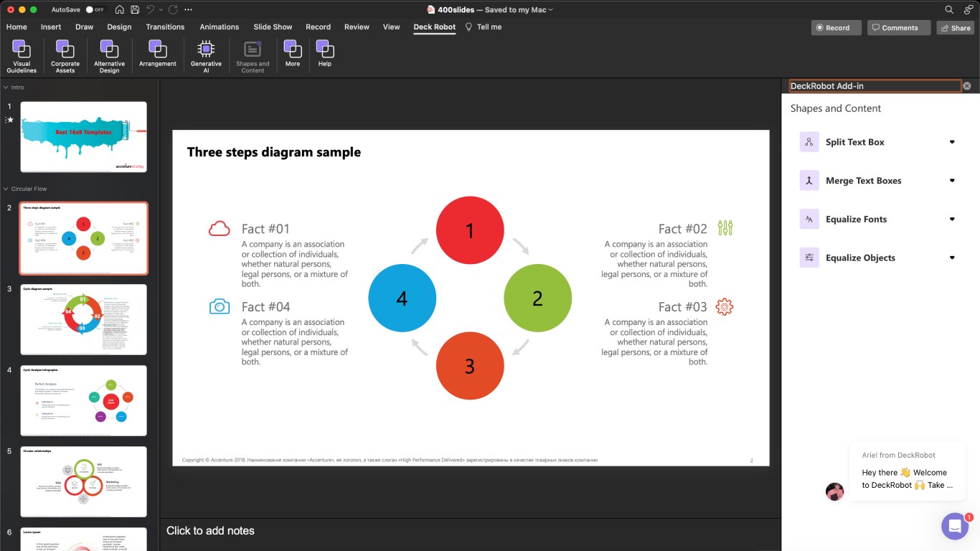Open the file name dropdown in title bar
The width and height of the screenshot is (980, 551).
pyautogui.click(x=551, y=10)
